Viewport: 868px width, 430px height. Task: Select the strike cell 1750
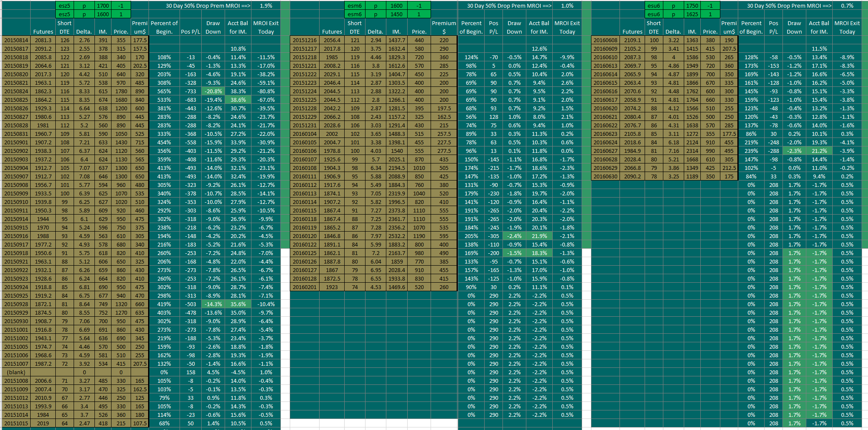click(x=692, y=6)
